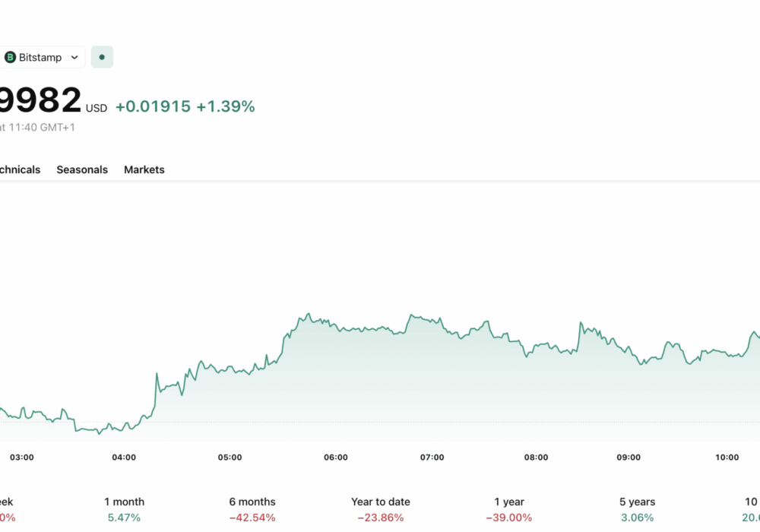This screenshot has height=532, width=760.
Task: Select the Technicals tab
Action: click(x=19, y=169)
